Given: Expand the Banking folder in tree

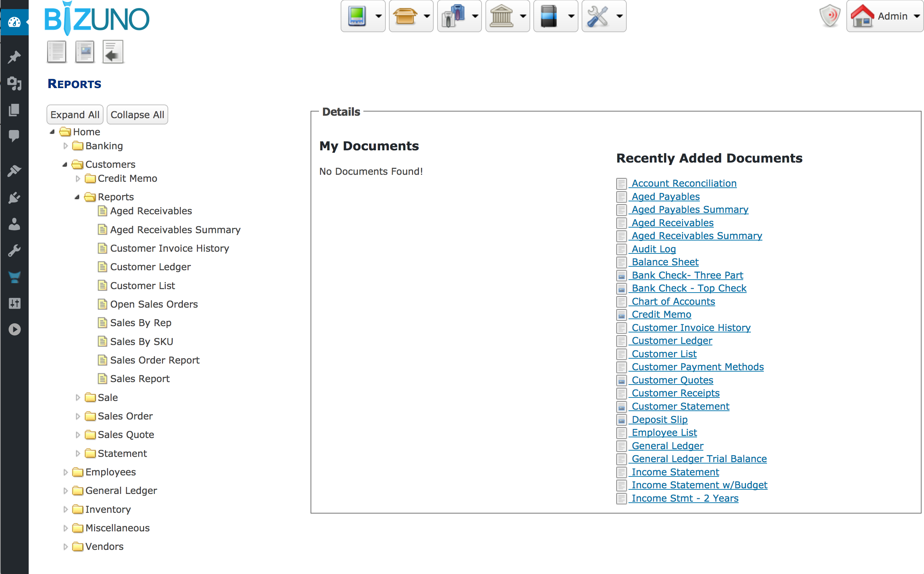Looking at the screenshot, I should tap(65, 146).
